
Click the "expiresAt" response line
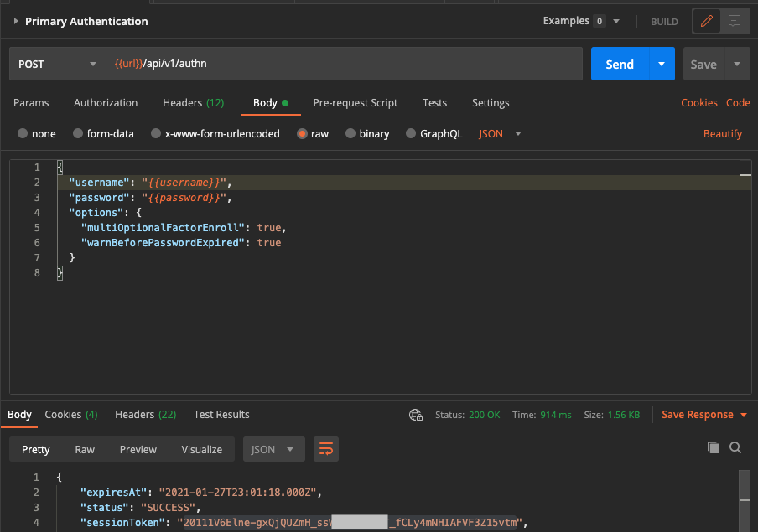(x=201, y=493)
